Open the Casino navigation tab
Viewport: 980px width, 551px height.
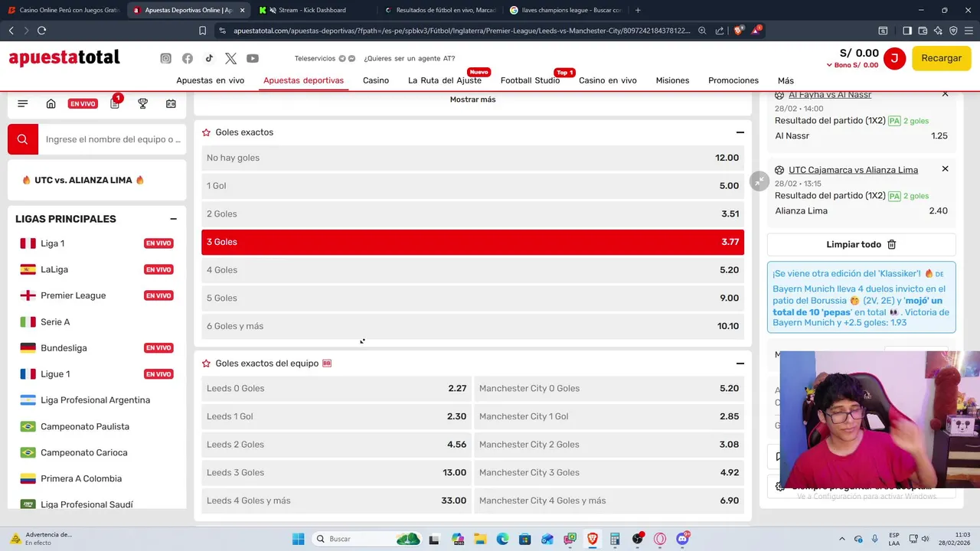[376, 80]
